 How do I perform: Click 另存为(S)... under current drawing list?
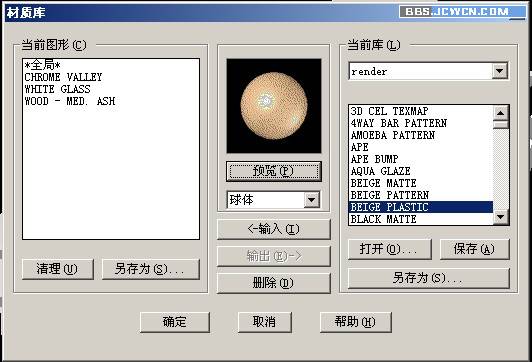(x=151, y=269)
